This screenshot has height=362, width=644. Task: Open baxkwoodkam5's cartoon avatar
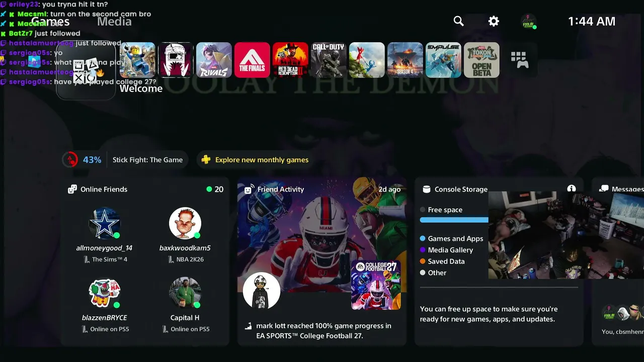185,223
